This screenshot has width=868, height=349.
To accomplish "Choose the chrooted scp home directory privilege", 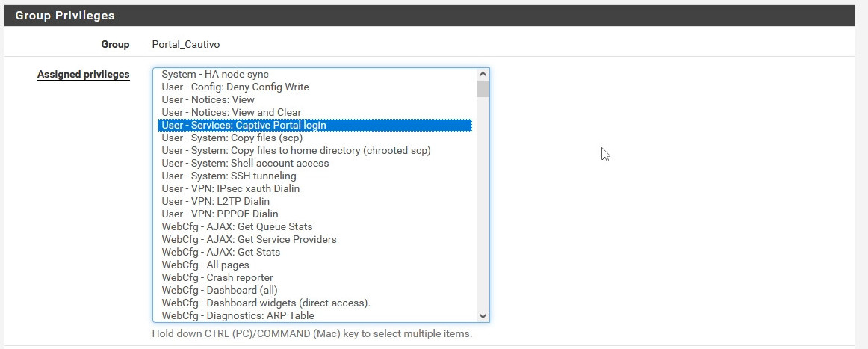I will tap(296, 150).
